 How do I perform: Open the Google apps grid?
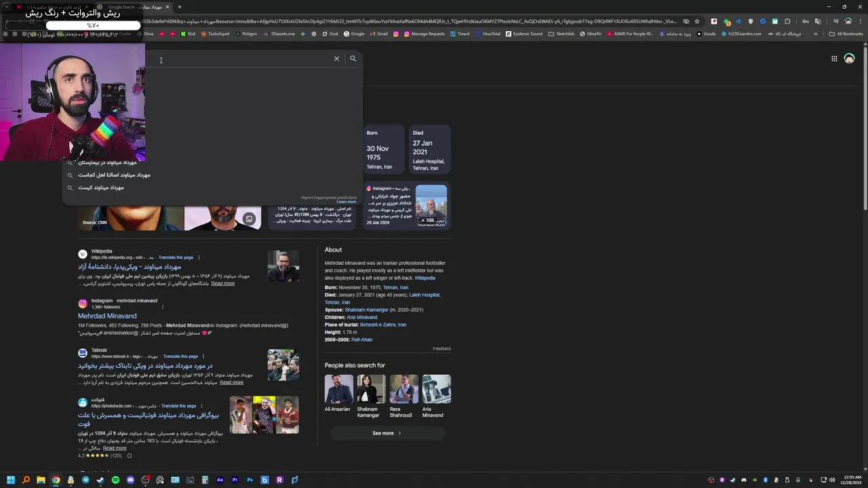834,59
